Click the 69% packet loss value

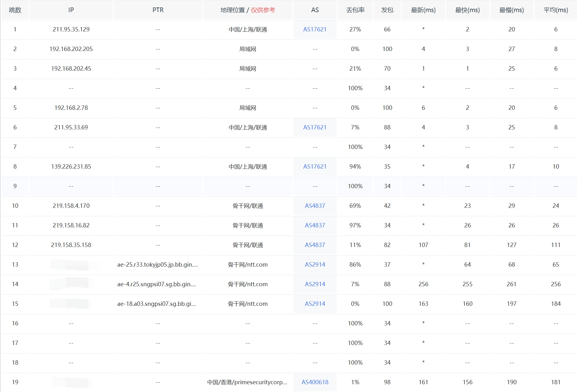[355, 206]
